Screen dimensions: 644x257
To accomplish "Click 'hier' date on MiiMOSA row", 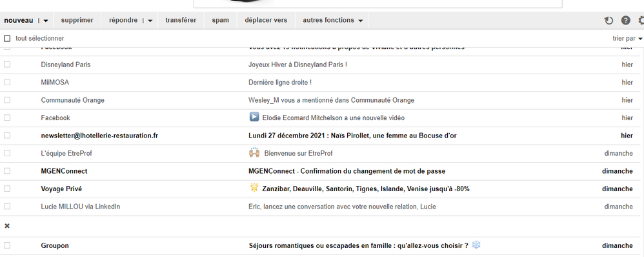I will pos(627,82).
